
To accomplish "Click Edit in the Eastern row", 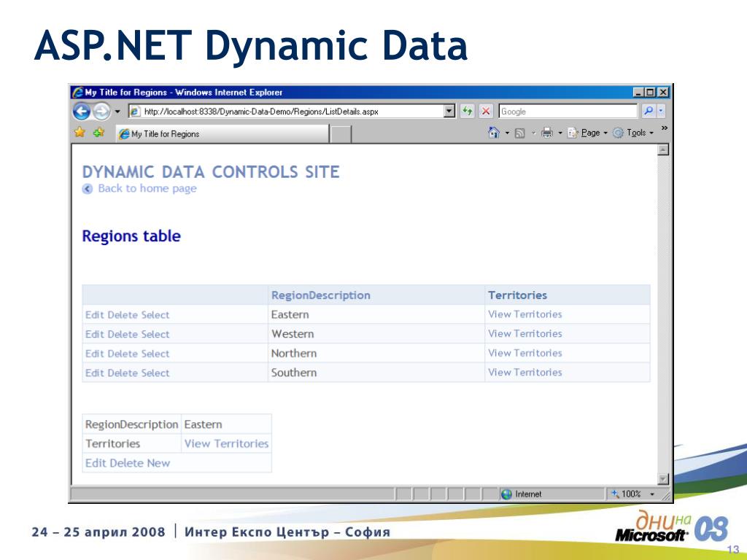I will tap(94, 315).
